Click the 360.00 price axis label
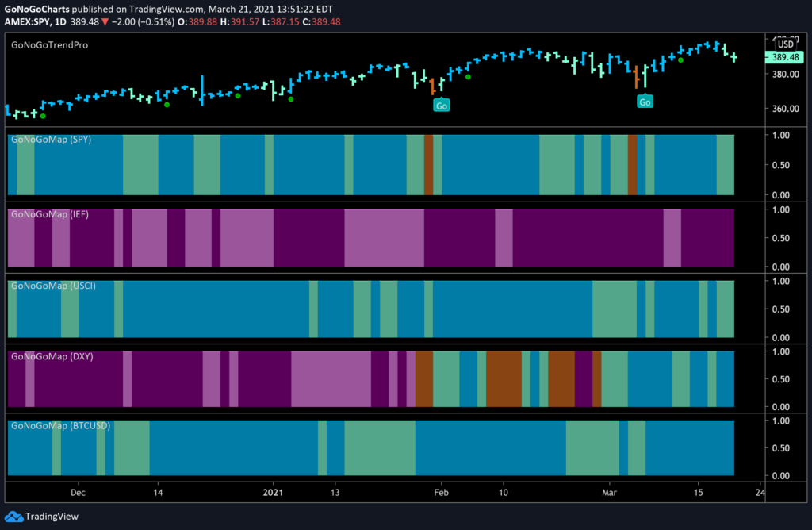 [786, 109]
